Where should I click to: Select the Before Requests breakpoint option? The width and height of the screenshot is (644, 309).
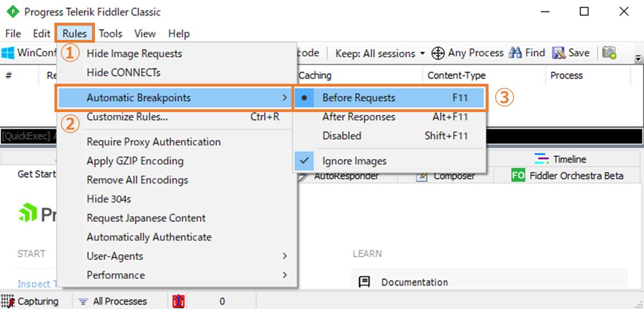[359, 98]
